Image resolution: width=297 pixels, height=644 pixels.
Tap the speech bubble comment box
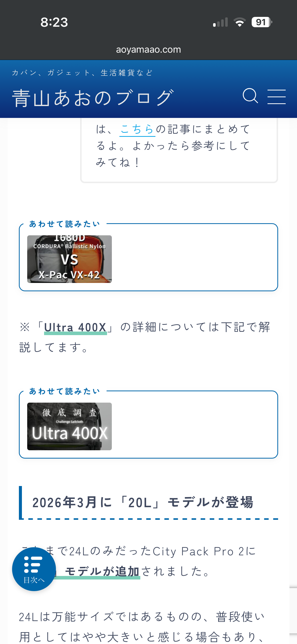pyautogui.click(x=179, y=150)
